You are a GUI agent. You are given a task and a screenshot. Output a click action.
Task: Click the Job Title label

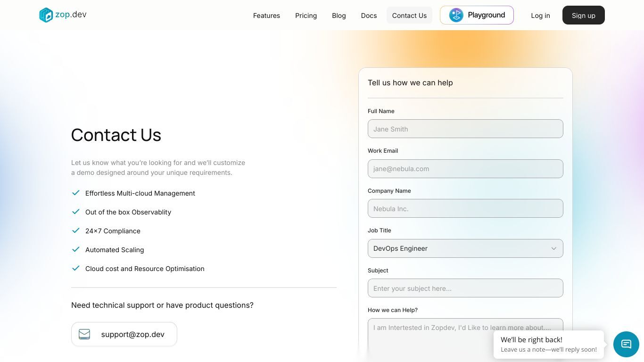(380, 230)
